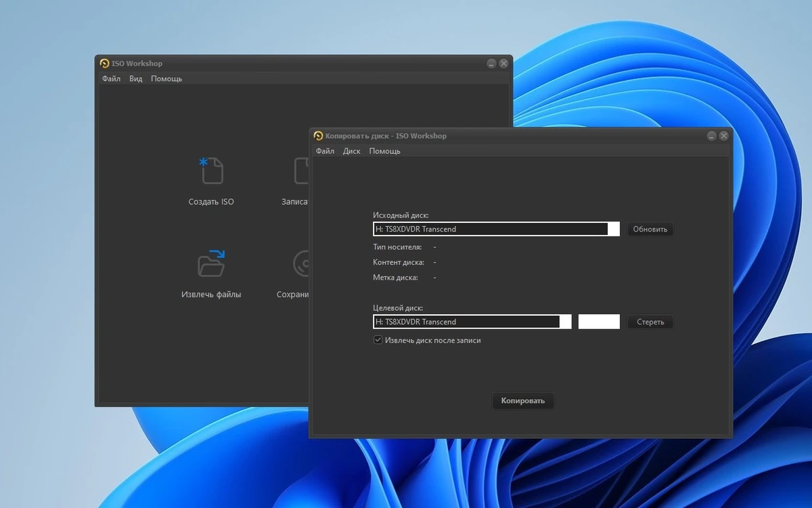Open Файл menu in Копировать диск window
812x508 pixels.
click(x=325, y=151)
